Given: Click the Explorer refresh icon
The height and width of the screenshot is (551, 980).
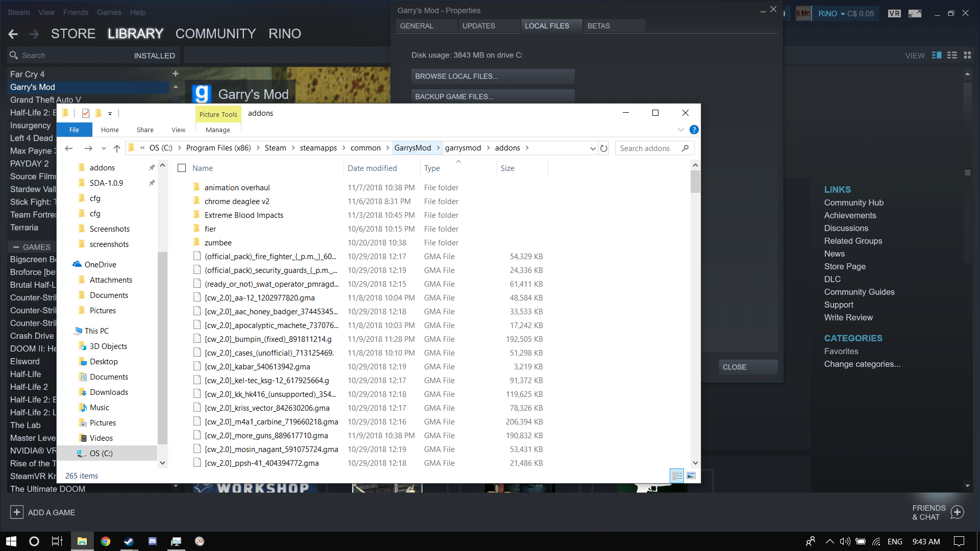Looking at the screenshot, I should [604, 148].
